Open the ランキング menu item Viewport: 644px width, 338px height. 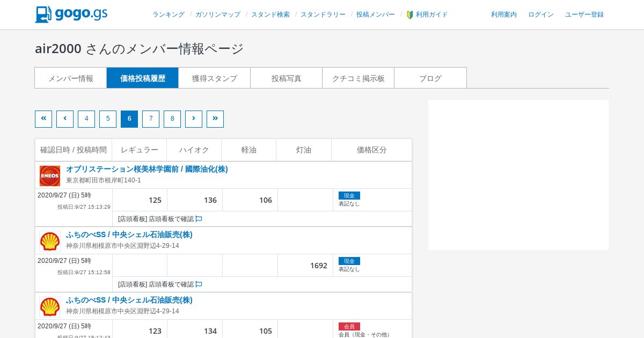(x=169, y=15)
